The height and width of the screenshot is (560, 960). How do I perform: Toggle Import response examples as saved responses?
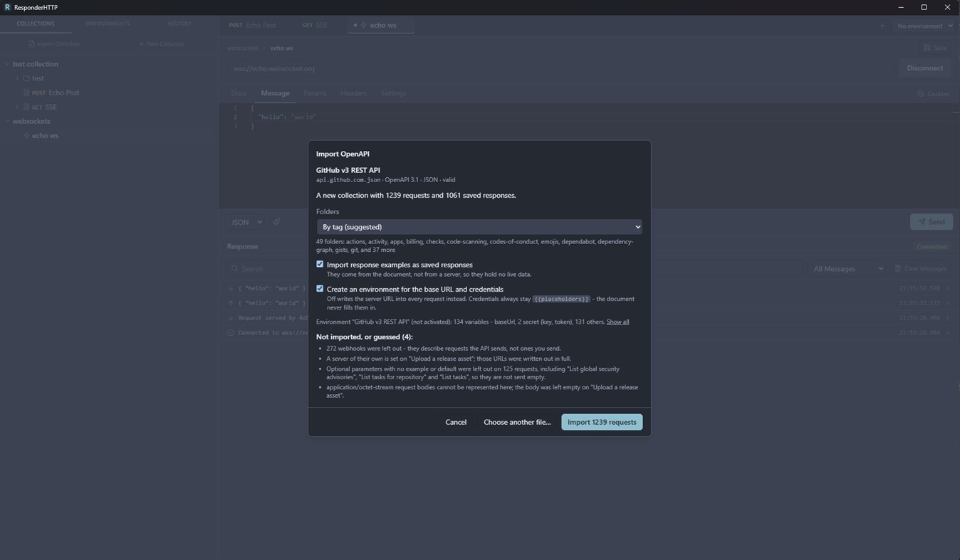pyautogui.click(x=320, y=264)
